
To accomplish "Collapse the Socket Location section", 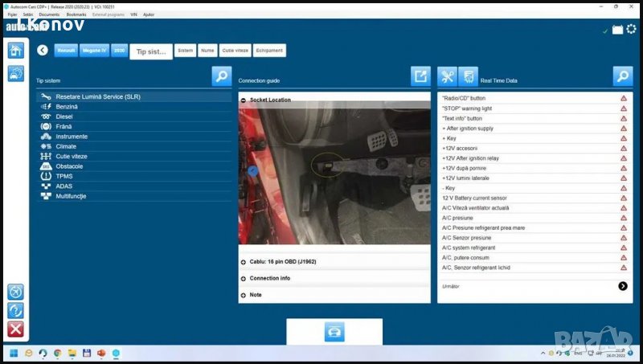I will 244,100.
